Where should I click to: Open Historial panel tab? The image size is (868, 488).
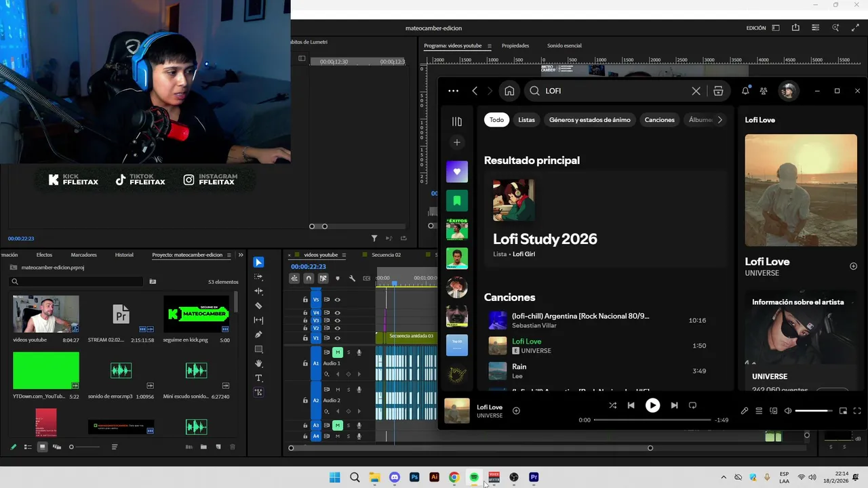[124, 255]
